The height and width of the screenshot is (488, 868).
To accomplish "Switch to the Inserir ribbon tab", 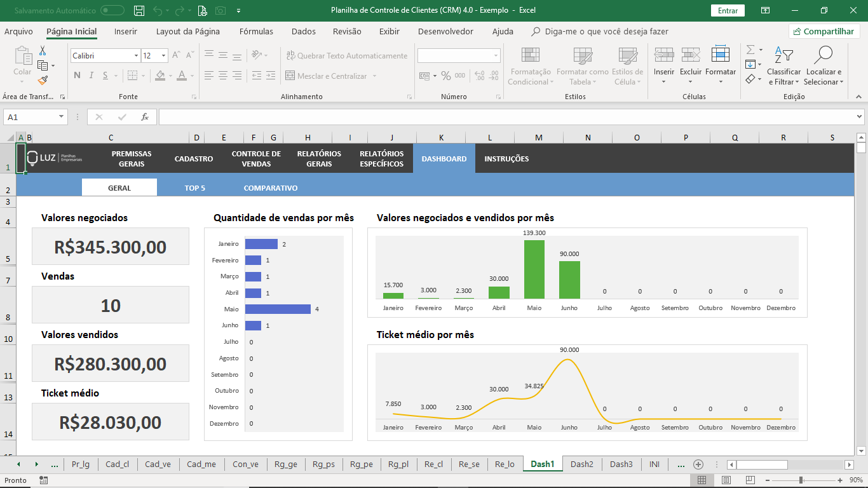I will click(x=126, y=31).
